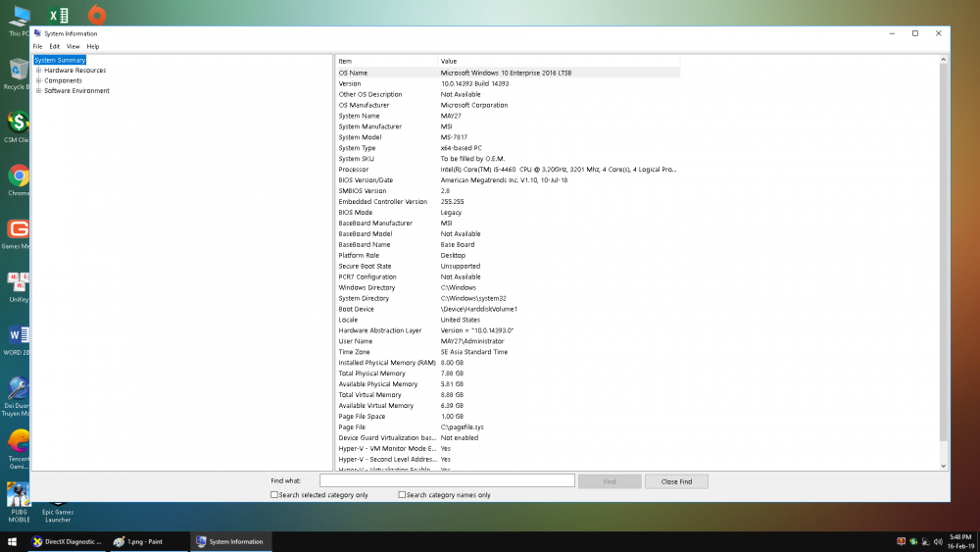Viewport: 980px width, 552px height.
Task: Select System Summary in the tree
Action: pos(60,60)
